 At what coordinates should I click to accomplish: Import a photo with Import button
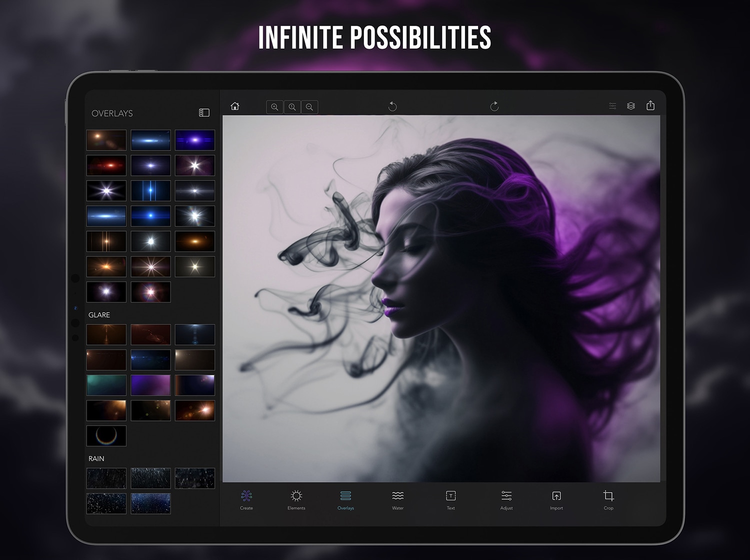(556, 499)
